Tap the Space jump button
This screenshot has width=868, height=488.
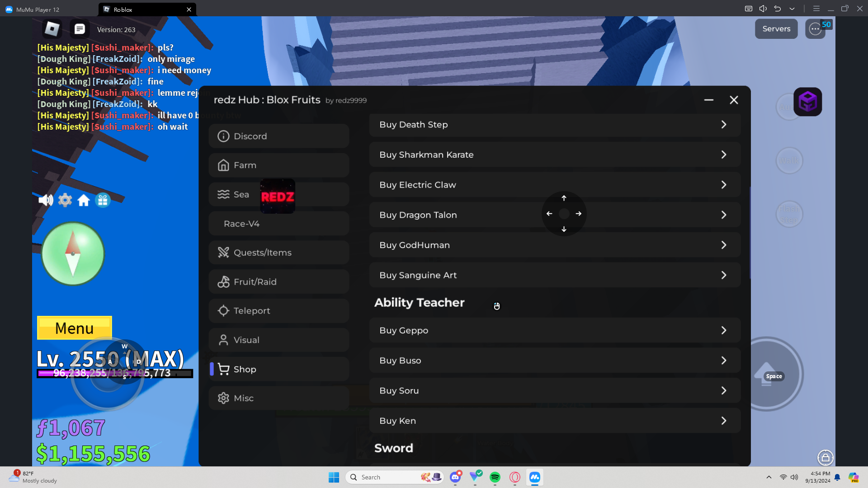pyautogui.click(x=766, y=374)
